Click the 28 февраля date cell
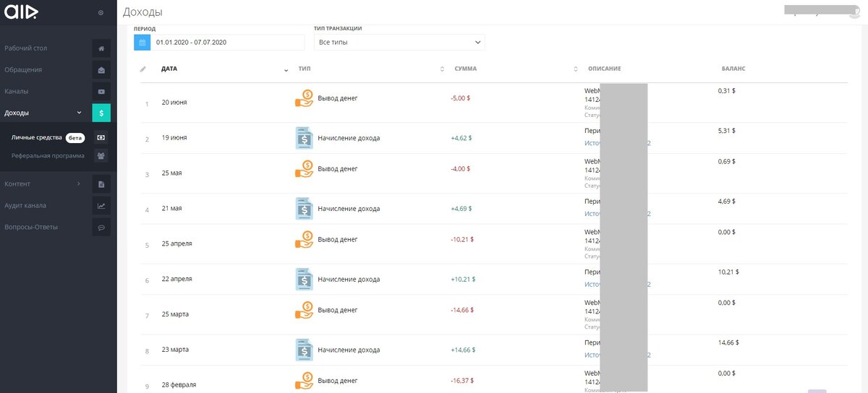 (179, 385)
